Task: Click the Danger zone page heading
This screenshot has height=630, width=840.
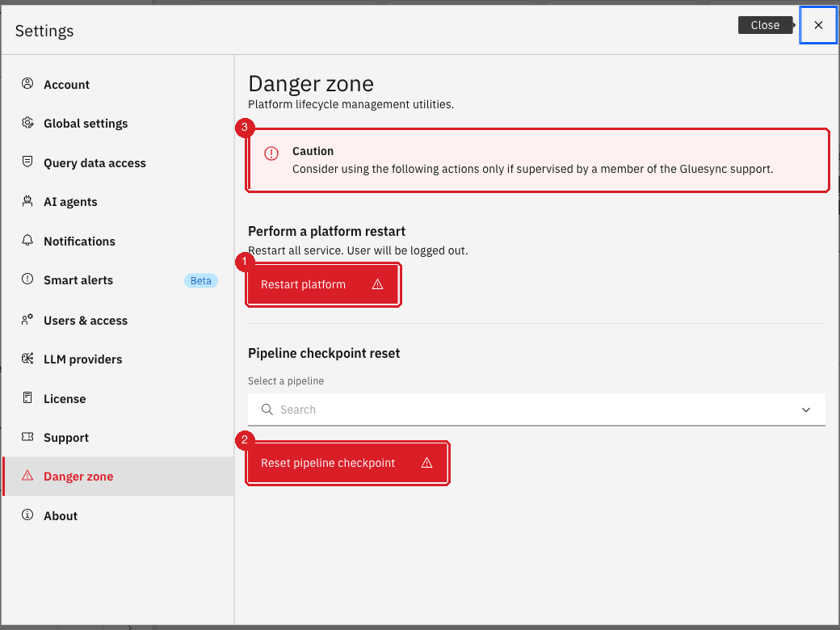Action: [x=311, y=83]
